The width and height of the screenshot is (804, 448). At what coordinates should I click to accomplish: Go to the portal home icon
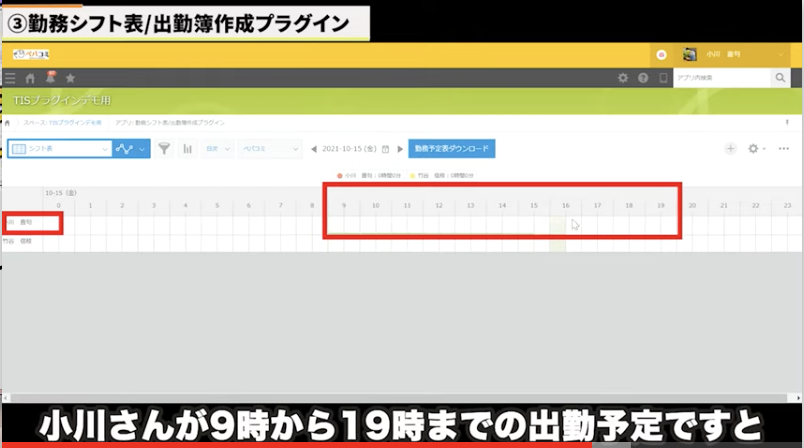click(x=30, y=78)
